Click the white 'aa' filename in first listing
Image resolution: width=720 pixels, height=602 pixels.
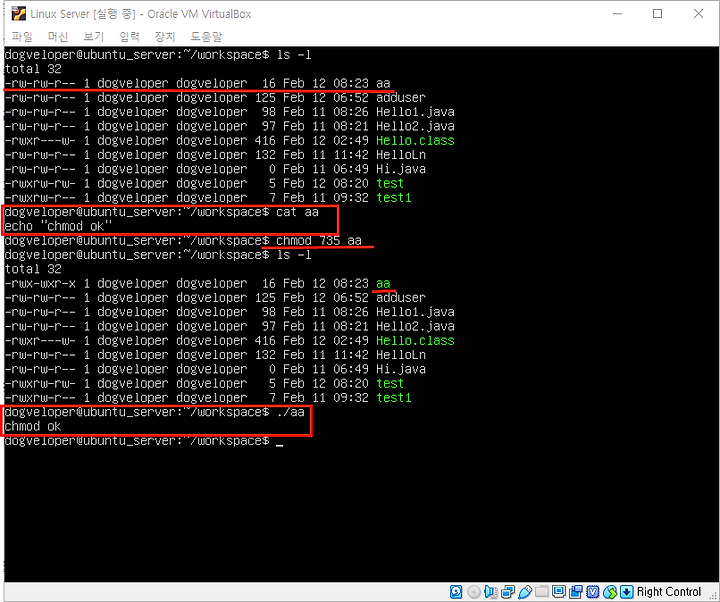tap(383, 83)
